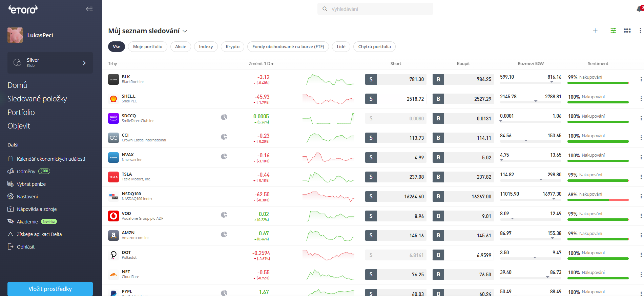
Task: Buy TSLA at 237.82
Action: pos(463,177)
